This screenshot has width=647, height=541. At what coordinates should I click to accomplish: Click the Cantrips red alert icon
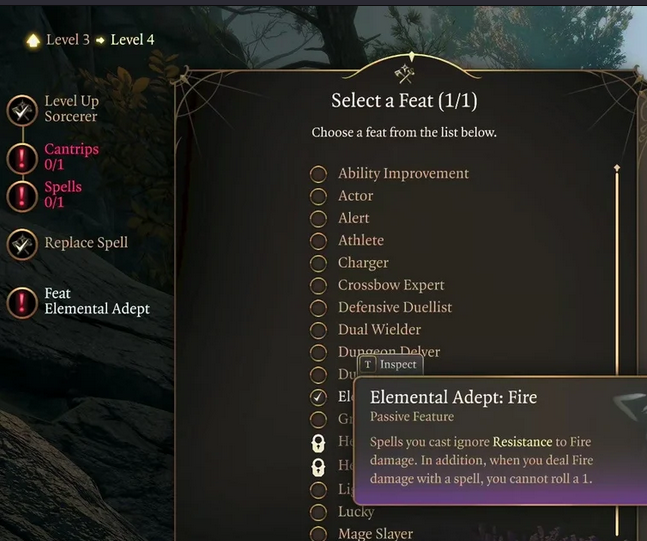21,158
